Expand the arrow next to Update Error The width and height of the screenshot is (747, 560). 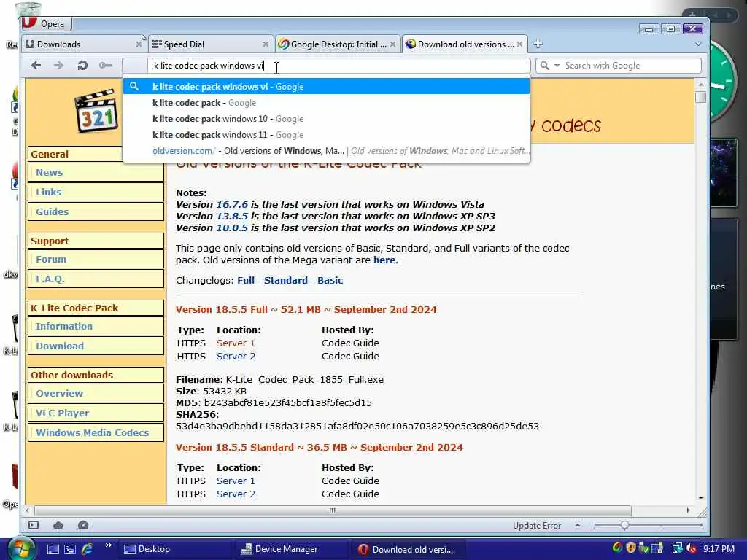(x=578, y=526)
